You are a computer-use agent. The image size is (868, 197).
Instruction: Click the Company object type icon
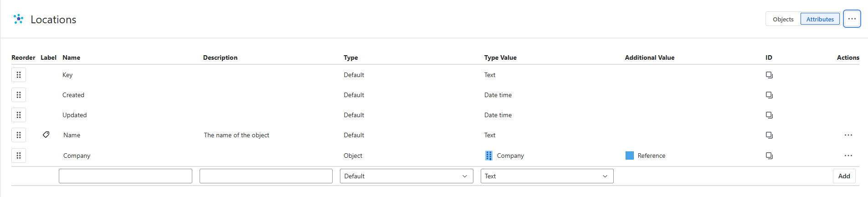click(x=489, y=156)
